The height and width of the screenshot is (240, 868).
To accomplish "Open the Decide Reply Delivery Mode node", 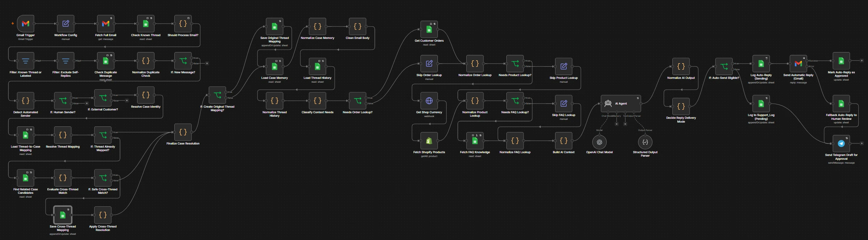I will click(x=681, y=106).
